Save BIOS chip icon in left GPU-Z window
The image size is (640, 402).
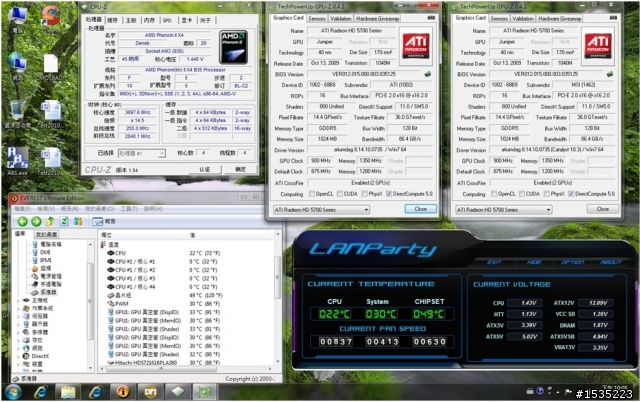pyautogui.click(x=427, y=74)
